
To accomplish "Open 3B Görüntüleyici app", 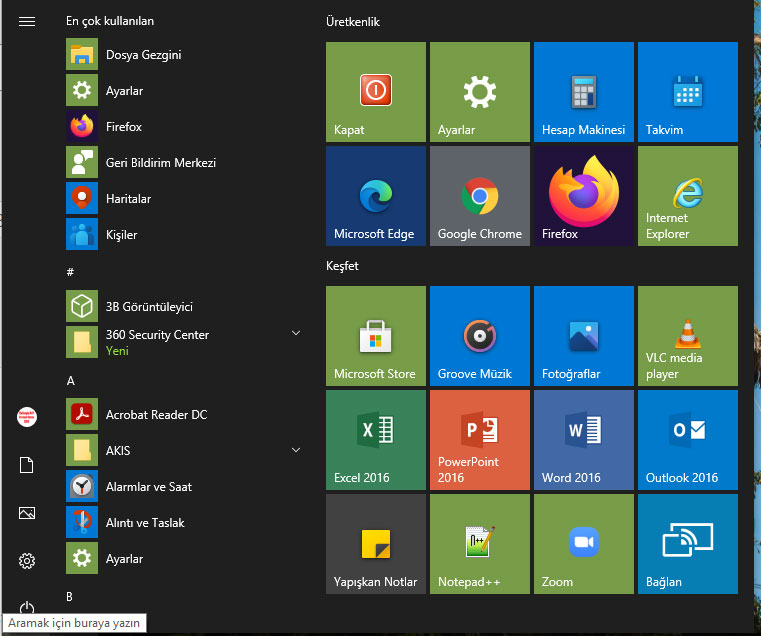I will coord(184,306).
